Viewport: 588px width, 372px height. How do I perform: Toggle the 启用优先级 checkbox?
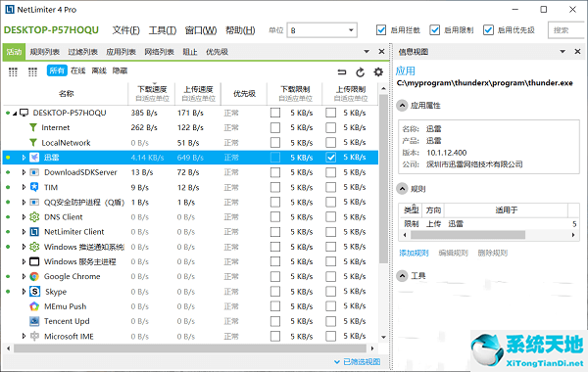click(488, 30)
